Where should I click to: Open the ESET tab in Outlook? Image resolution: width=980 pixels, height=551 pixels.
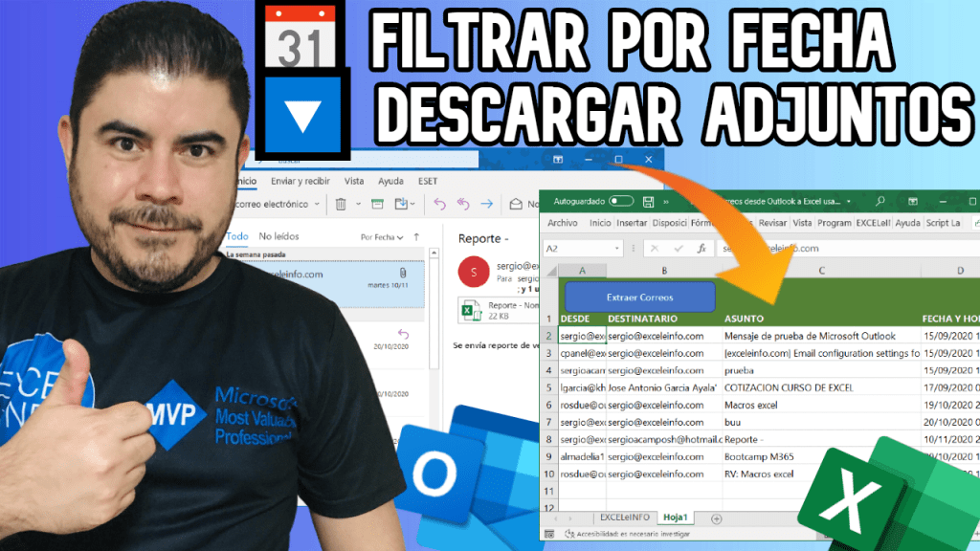coord(428,181)
